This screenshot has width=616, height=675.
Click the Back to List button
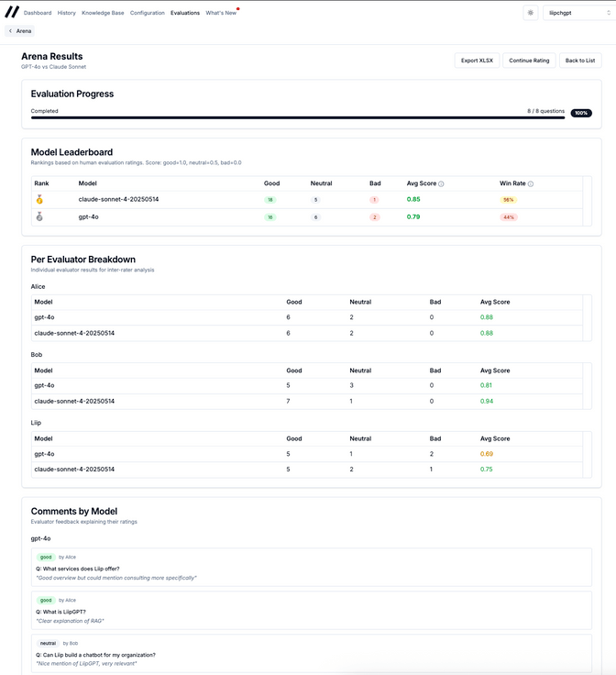pos(581,61)
